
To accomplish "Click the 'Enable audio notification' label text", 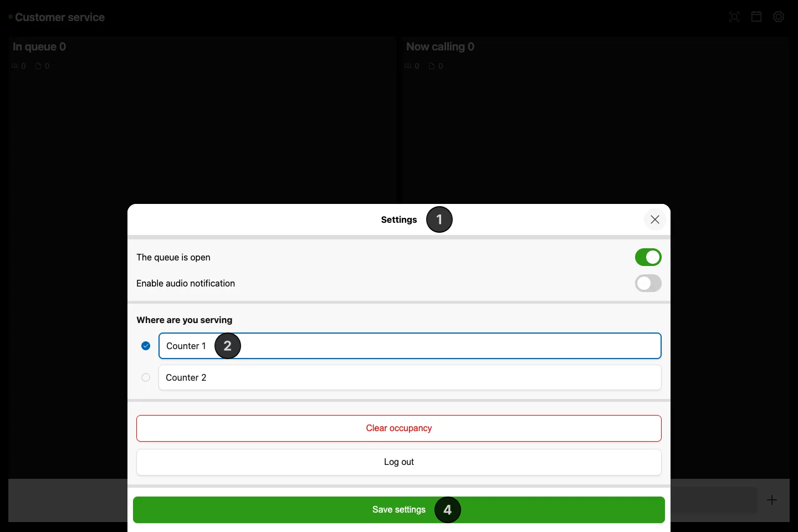I will point(186,283).
